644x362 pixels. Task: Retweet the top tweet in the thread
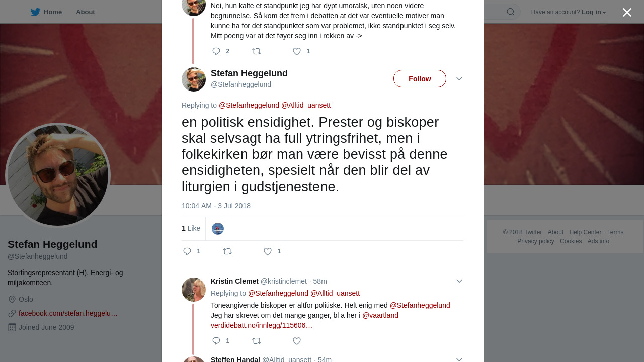click(x=257, y=51)
